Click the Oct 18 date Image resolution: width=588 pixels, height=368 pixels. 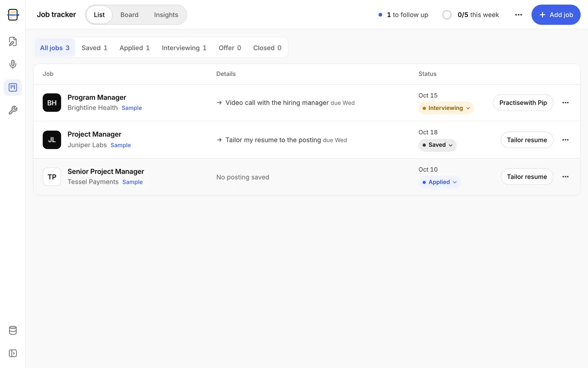tap(428, 132)
